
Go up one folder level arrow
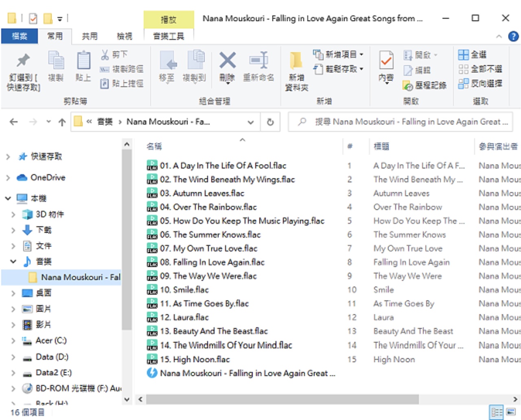(62, 122)
